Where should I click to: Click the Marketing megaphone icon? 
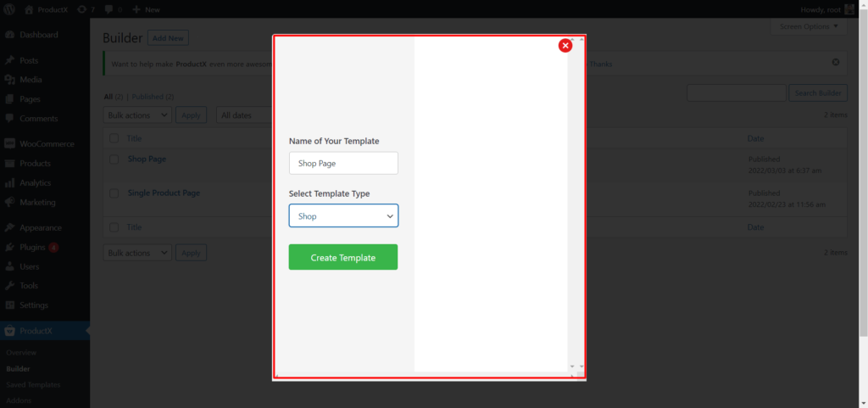pos(9,202)
